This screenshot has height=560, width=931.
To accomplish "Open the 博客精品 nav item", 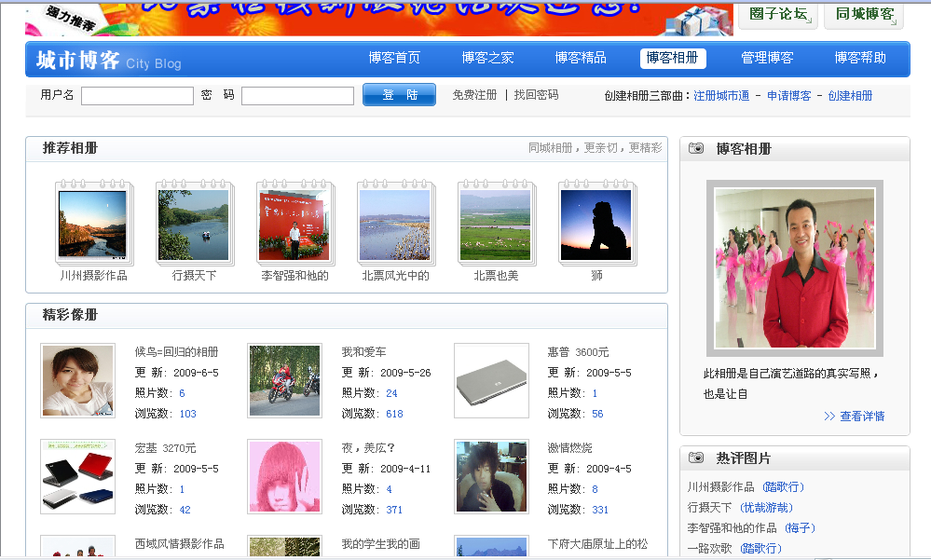I will pyautogui.click(x=581, y=58).
